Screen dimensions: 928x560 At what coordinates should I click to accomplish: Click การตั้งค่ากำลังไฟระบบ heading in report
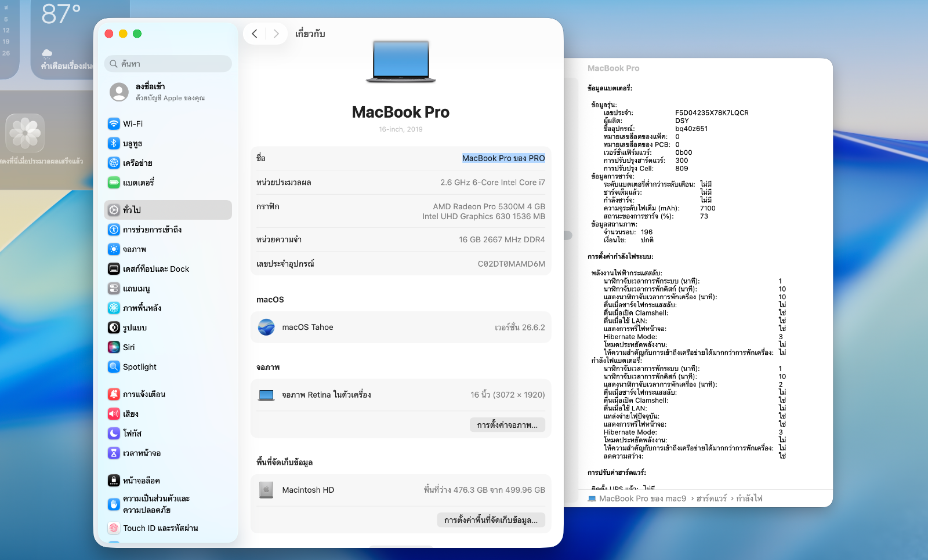(x=620, y=256)
